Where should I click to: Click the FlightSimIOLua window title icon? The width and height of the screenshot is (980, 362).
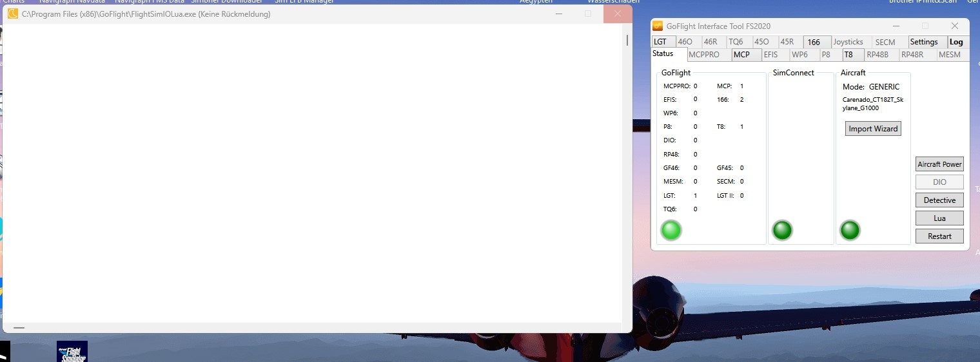13,14
